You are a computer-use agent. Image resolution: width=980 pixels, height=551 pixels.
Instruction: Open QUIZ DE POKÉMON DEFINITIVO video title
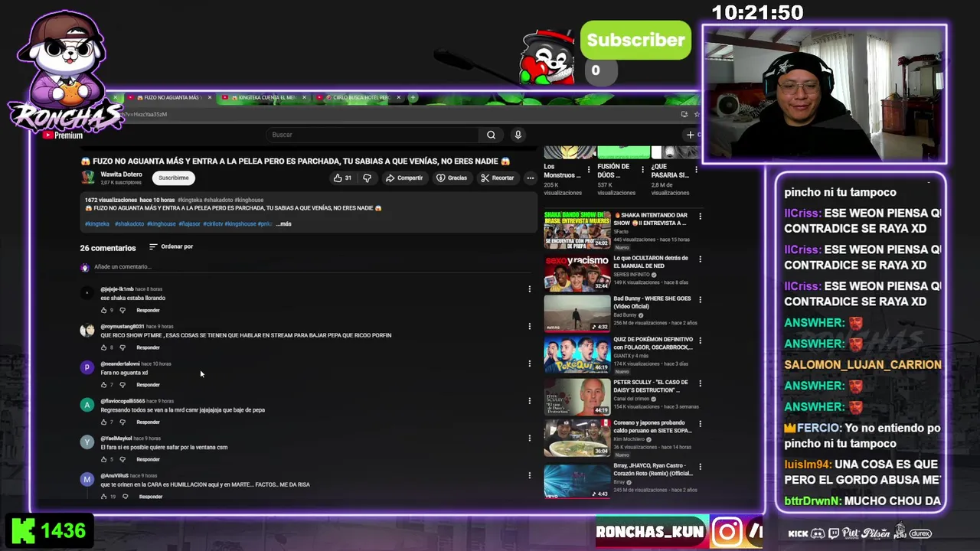(652, 343)
